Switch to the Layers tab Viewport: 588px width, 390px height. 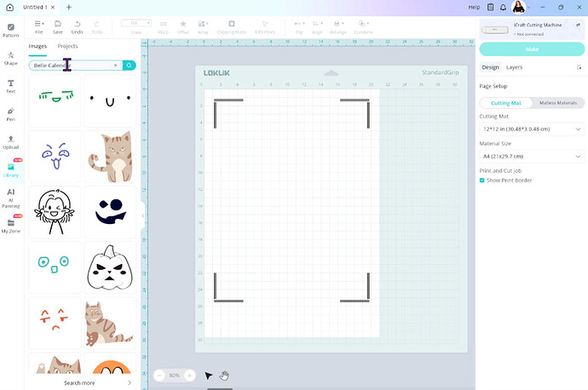[514, 67]
